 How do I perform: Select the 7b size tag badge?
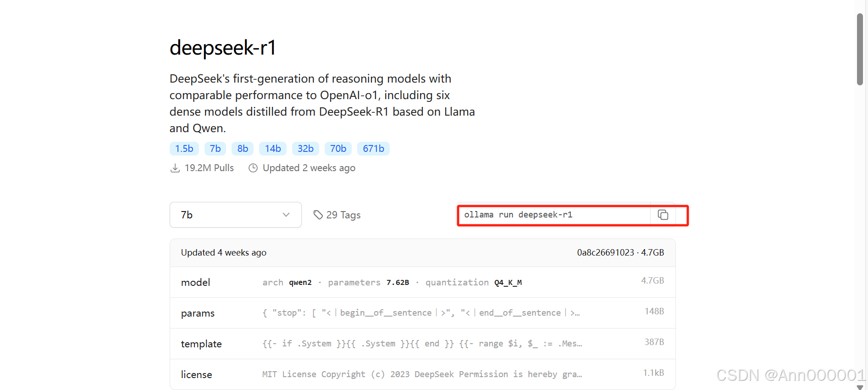tap(215, 149)
